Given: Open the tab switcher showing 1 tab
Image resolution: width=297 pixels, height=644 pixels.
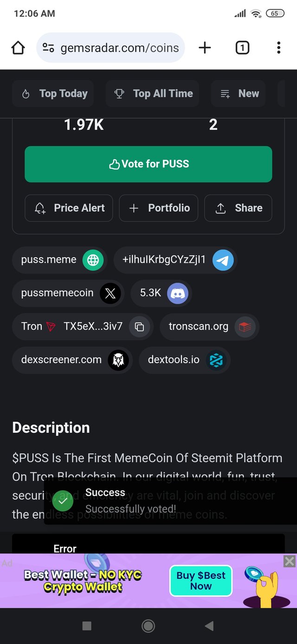Looking at the screenshot, I should (242, 47).
